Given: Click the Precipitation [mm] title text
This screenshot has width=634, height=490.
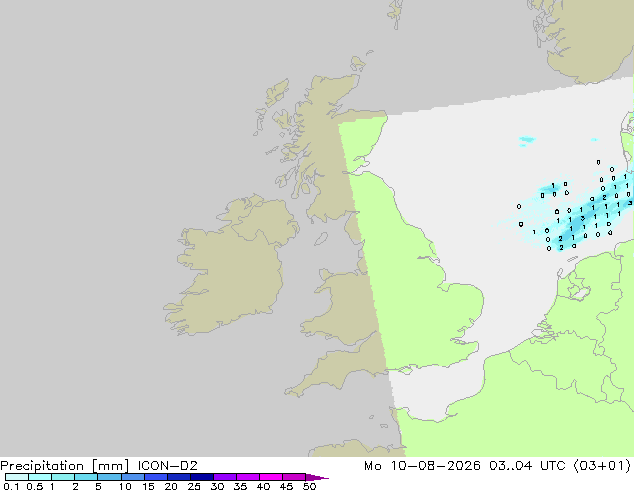Looking at the screenshot, I should (64, 466).
